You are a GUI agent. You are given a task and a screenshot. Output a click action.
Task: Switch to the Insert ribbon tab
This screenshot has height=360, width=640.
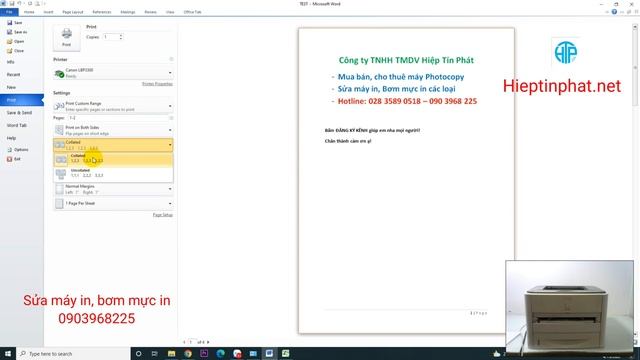tap(48, 12)
